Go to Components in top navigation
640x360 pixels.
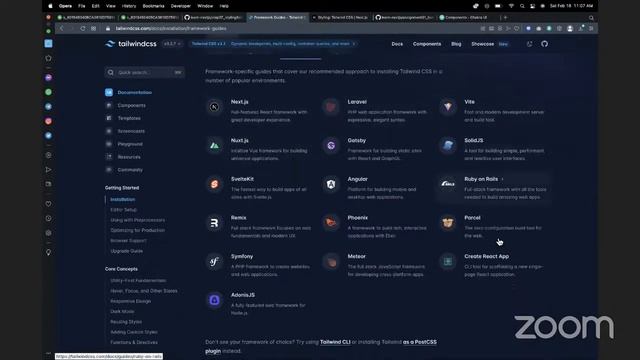pos(427,44)
